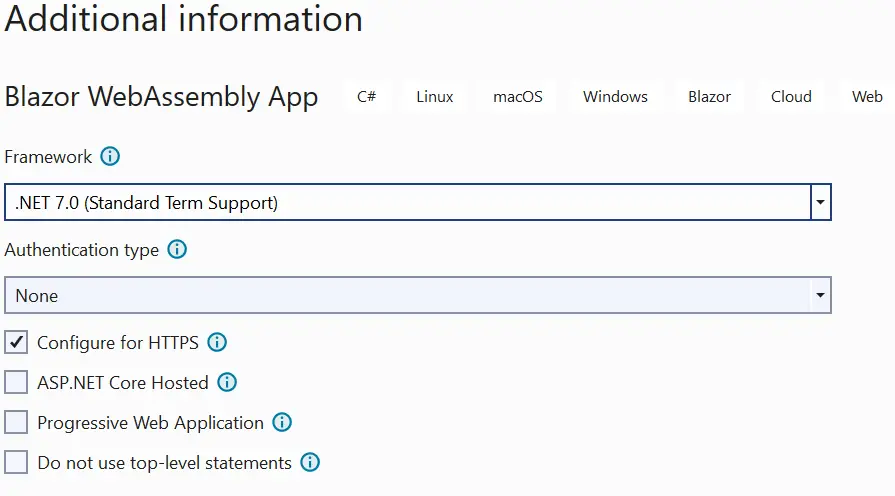
Task: Click the Linux tag
Action: coord(435,96)
